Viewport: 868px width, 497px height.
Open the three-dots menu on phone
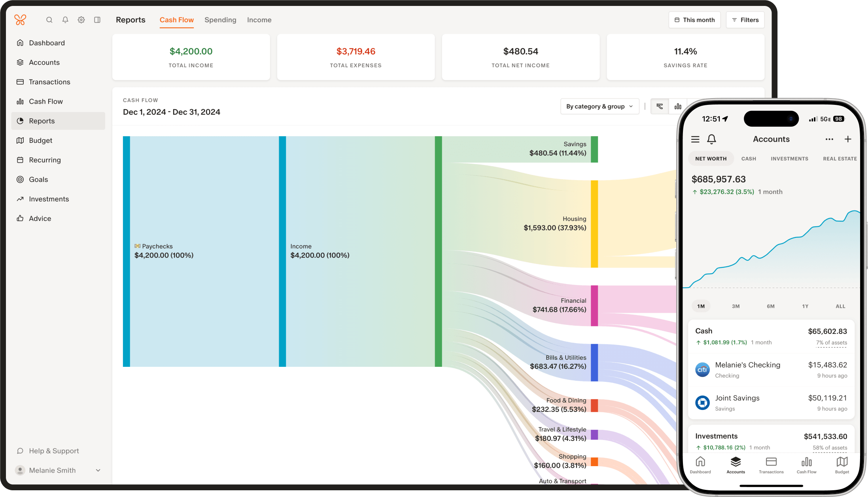pyautogui.click(x=829, y=139)
